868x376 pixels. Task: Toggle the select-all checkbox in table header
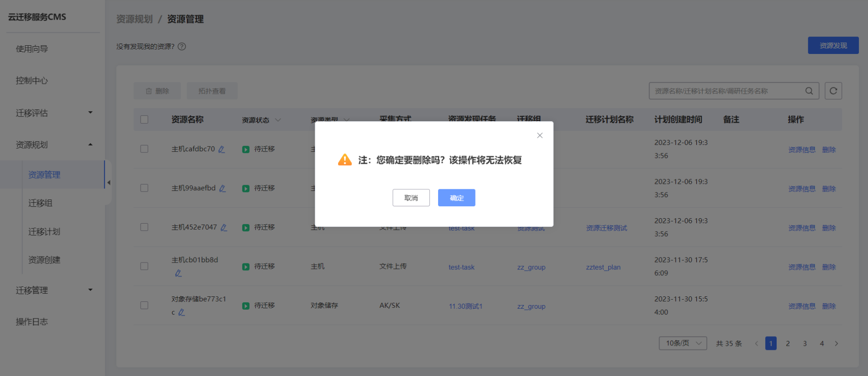(x=144, y=119)
